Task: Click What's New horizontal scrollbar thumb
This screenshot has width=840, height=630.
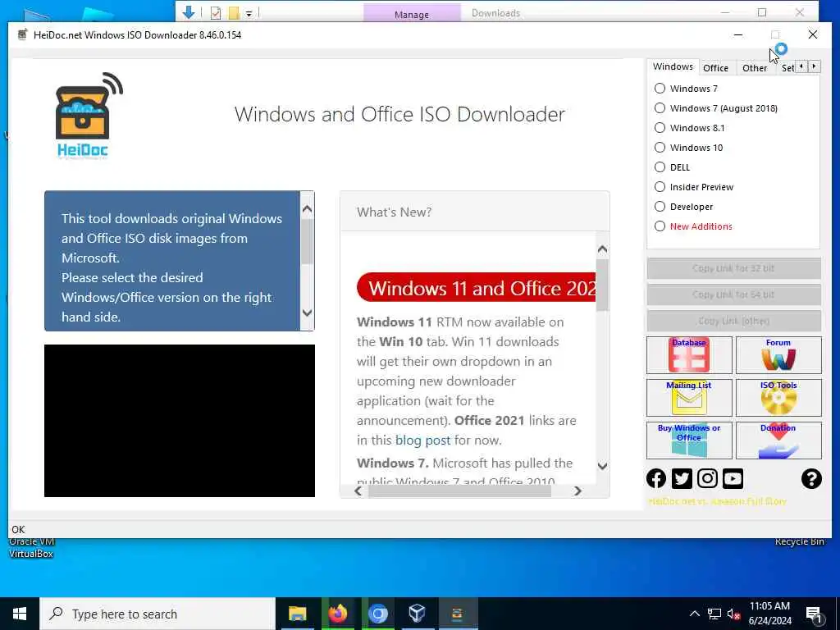Action: tap(459, 491)
